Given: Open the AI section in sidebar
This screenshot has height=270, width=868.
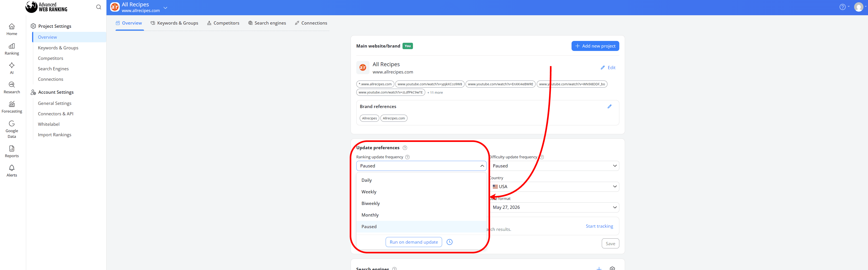Looking at the screenshot, I should click(12, 68).
